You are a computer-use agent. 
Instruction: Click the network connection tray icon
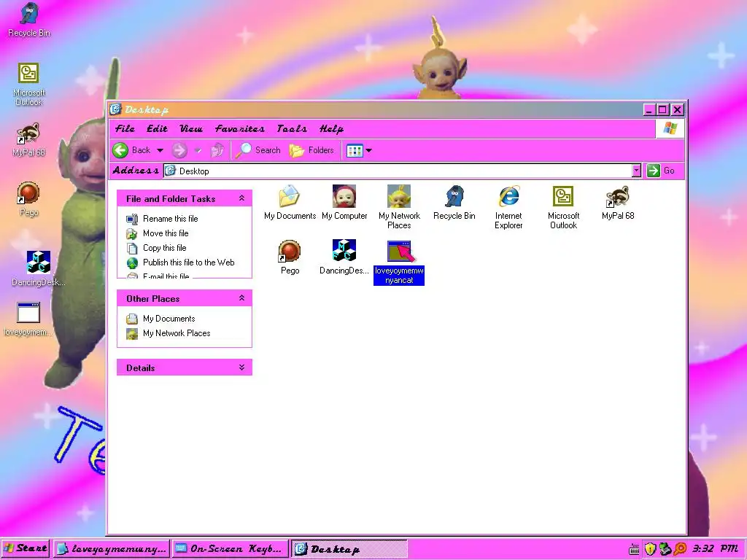point(665,549)
